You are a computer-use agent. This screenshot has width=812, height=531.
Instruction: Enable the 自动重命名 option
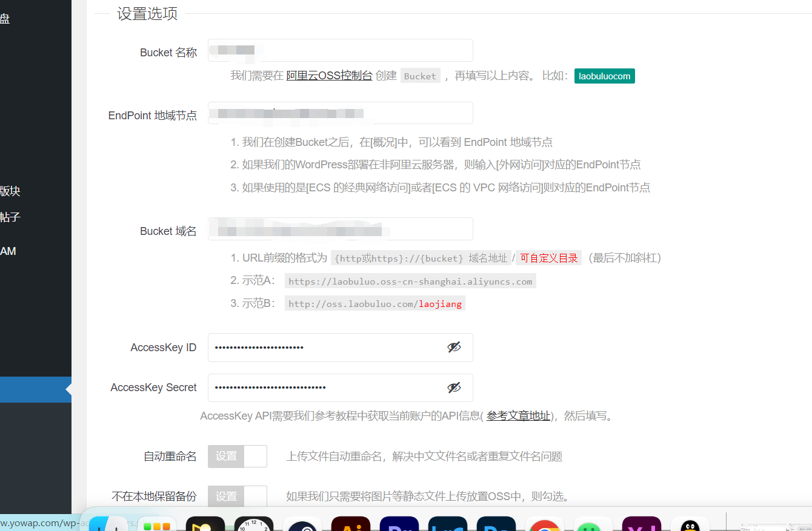tap(237, 456)
